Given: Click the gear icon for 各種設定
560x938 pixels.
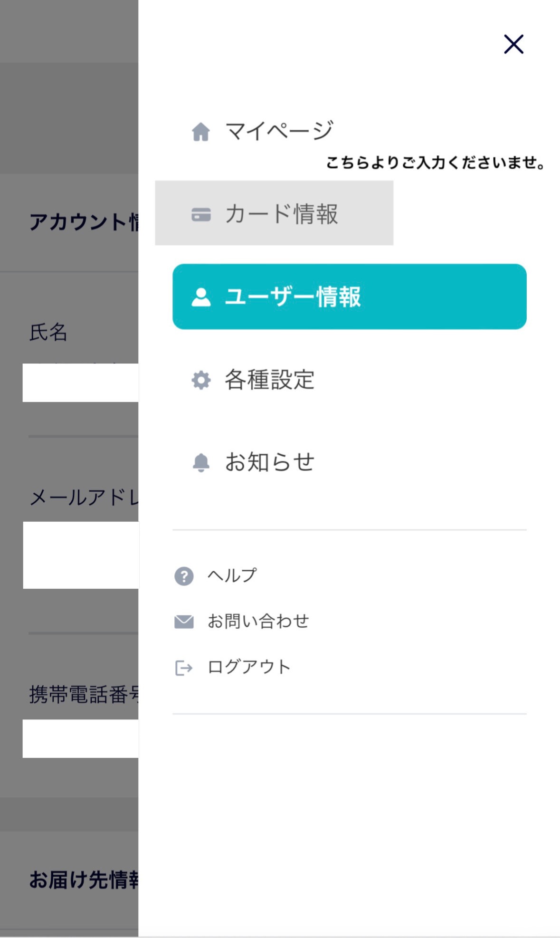Looking at the screenshot, I should [201, 380].
